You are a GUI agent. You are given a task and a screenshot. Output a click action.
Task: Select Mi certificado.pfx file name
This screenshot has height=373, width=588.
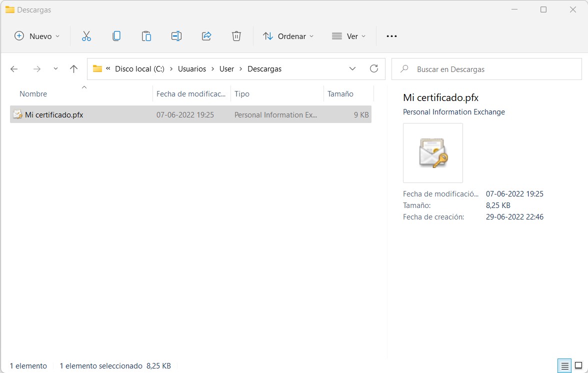(x=54, y=114)
